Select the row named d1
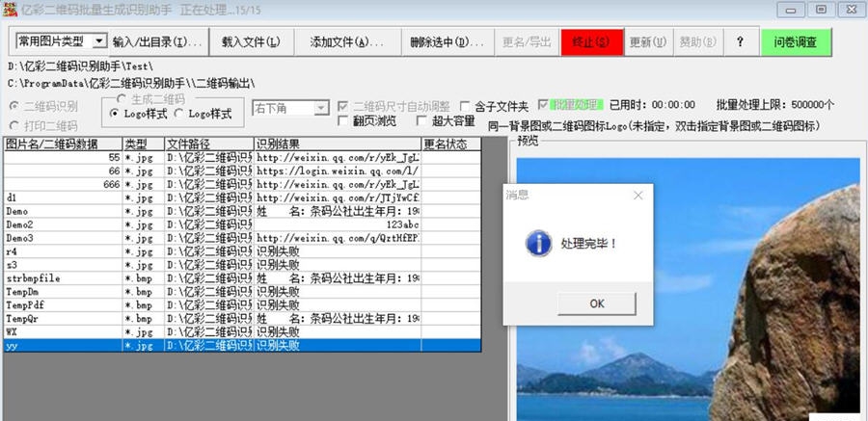Screen dimensions: 868x421 click(x=242, y=197)
